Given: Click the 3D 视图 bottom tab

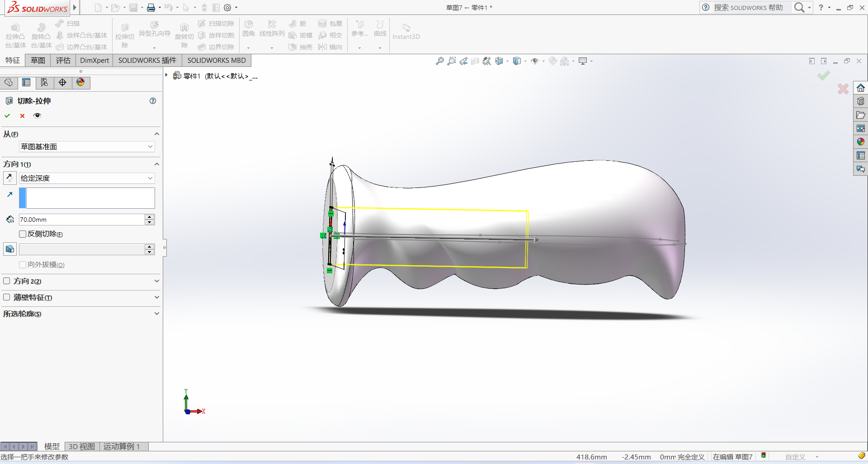Looking at the screenshot, I should coord(82,446).
